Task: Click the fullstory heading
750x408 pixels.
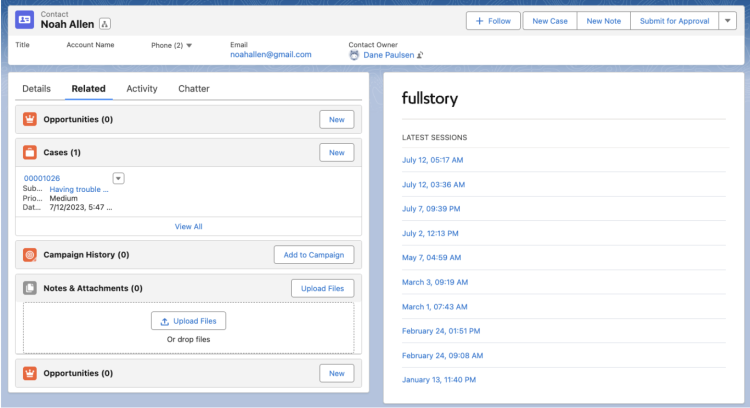Action: point(430,99)
